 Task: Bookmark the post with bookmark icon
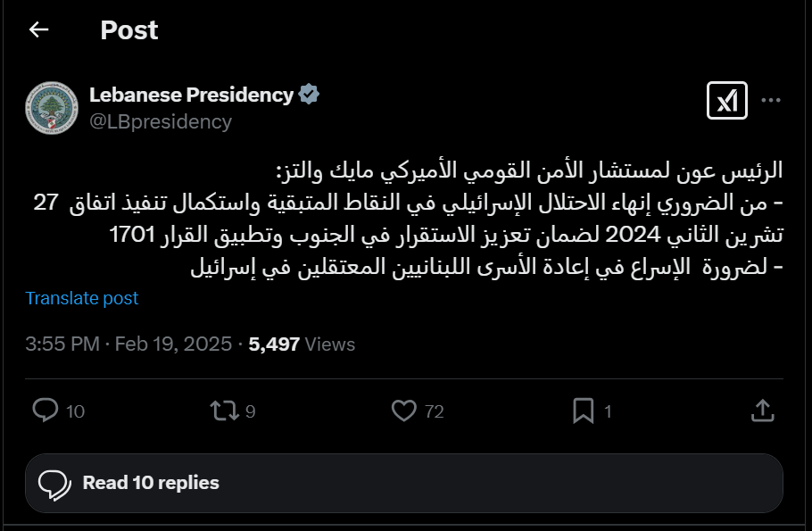tap(583, 411)
